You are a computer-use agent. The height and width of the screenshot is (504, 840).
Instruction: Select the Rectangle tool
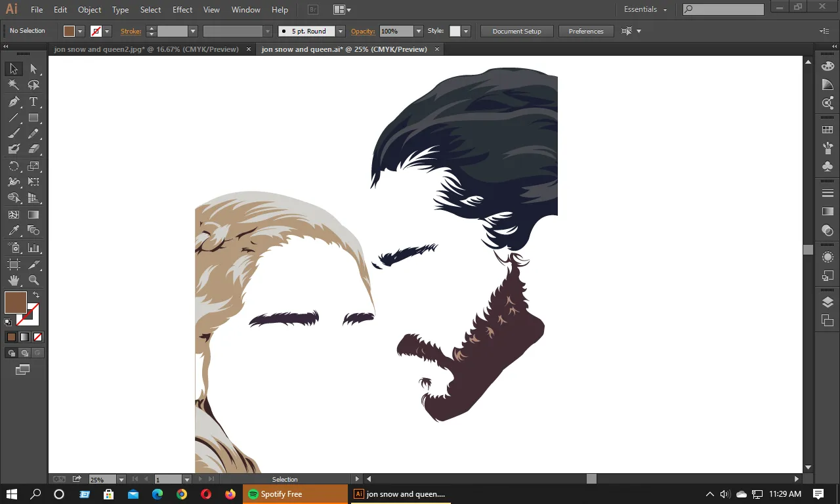[33, 118]
